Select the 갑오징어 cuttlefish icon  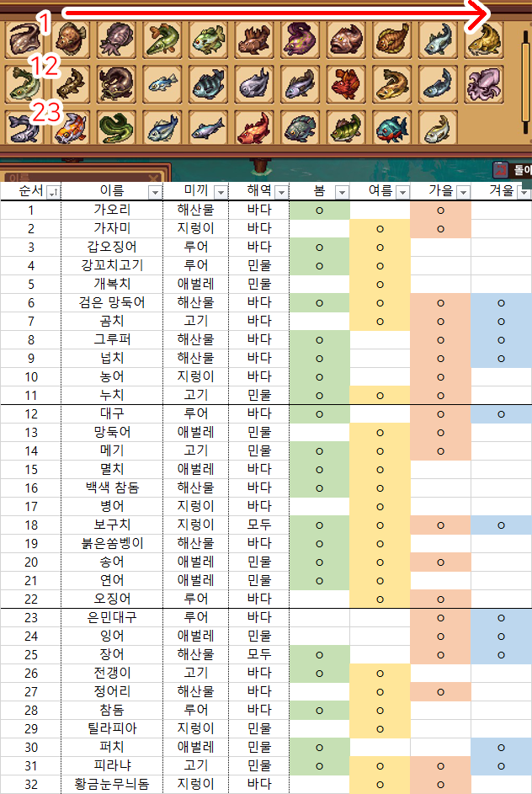tap(117, 39)
